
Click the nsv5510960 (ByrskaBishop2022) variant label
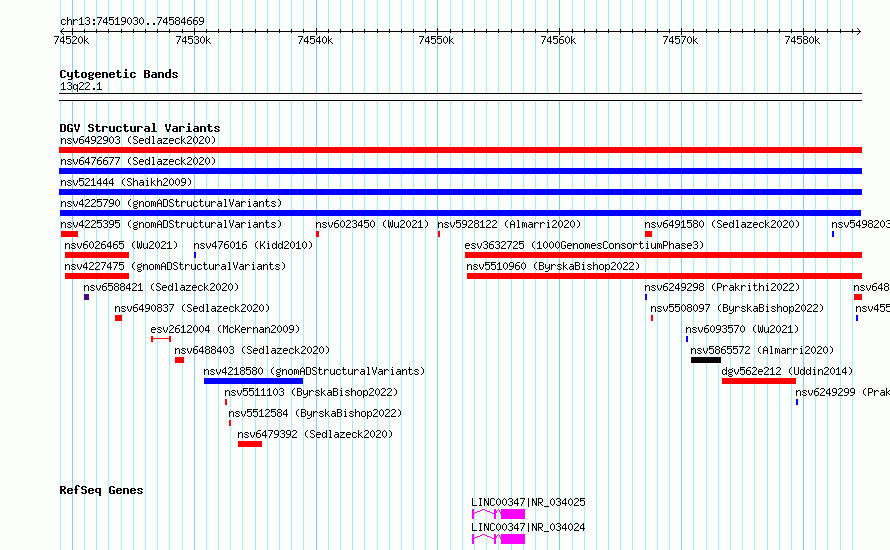tap(553, 266)
